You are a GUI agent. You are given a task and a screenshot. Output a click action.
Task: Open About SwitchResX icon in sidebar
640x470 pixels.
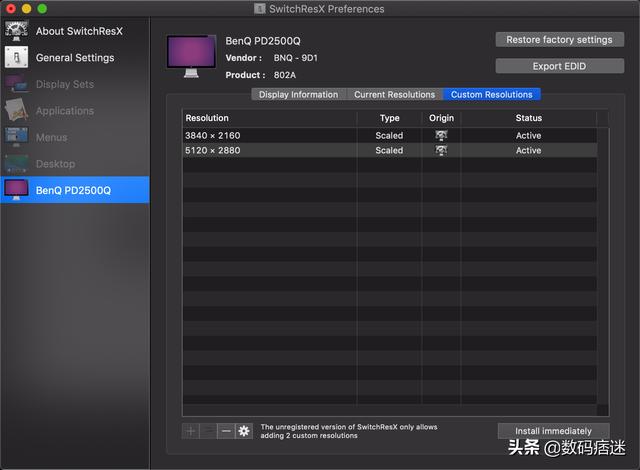pos(16,31)
